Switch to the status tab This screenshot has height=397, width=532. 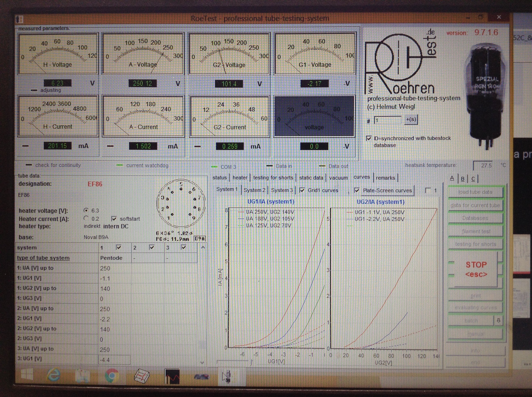coord(219,178)
